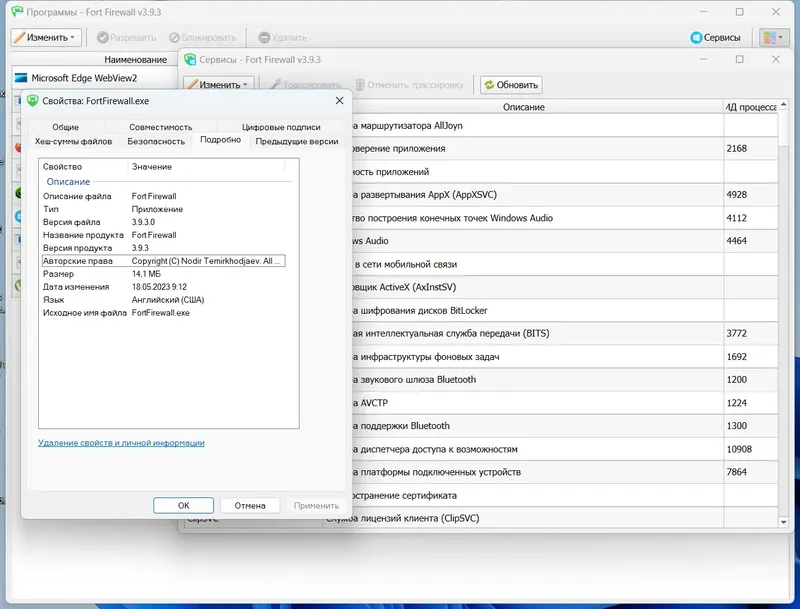Click Разрешить in Программы toolbar

point(126,37)
